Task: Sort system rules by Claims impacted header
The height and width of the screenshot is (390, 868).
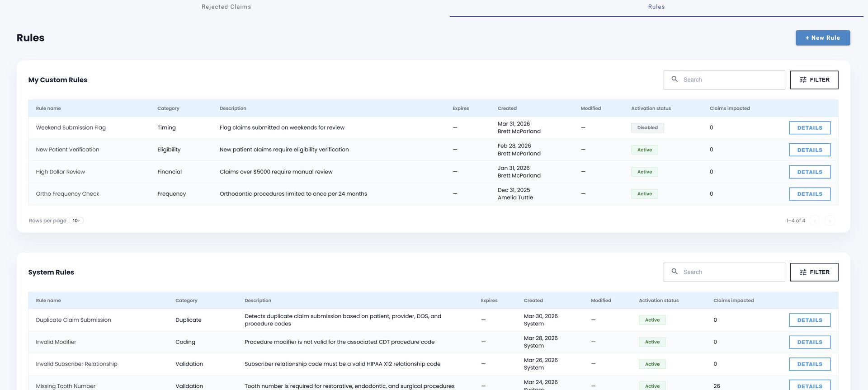Action: coord(733,301)
